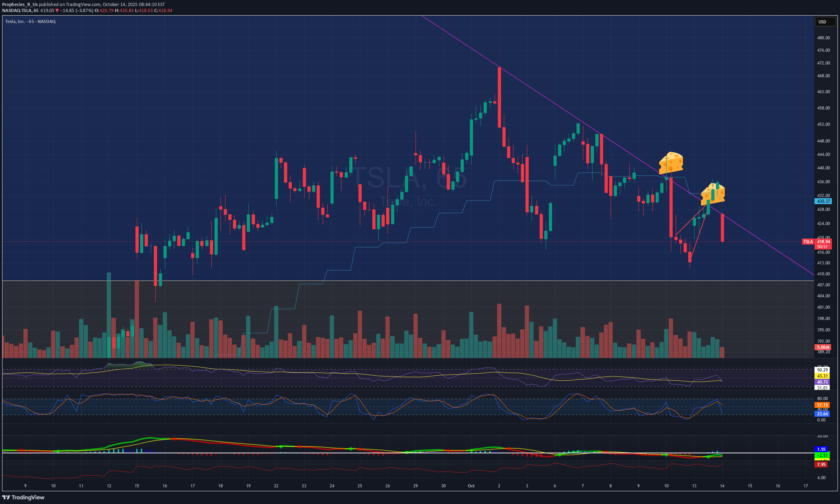Open the USD currency selector
840x504 pixels.
pos(825,22)
